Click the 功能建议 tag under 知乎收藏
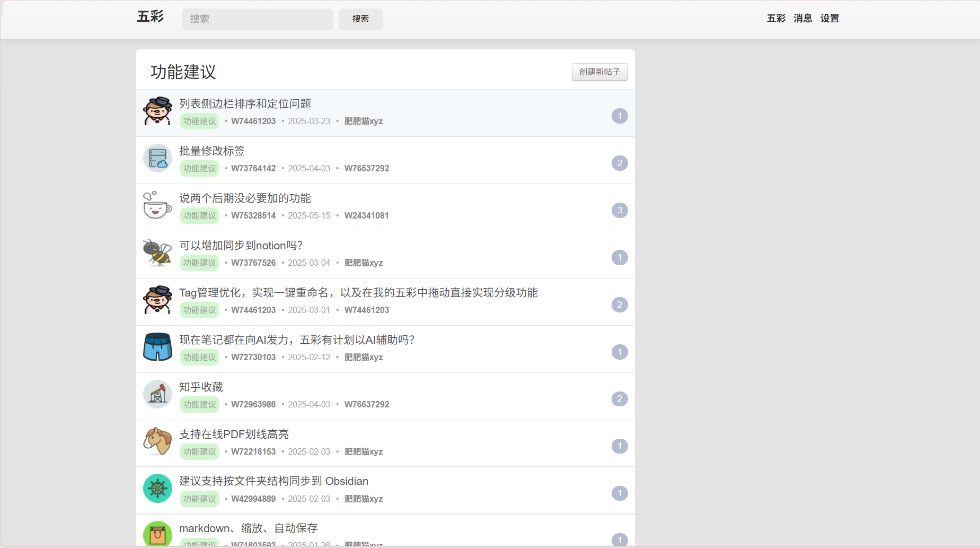 click(x=199, y=405)
